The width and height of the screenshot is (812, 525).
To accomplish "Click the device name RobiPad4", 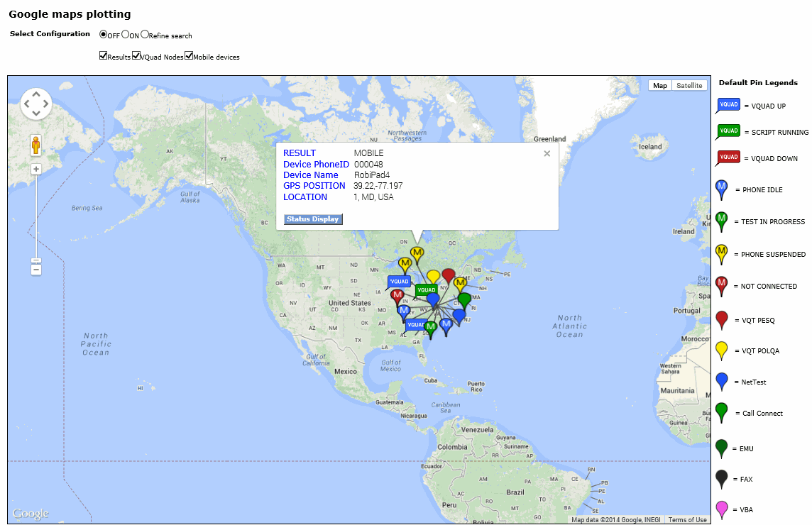I will (x=372, y=175).
